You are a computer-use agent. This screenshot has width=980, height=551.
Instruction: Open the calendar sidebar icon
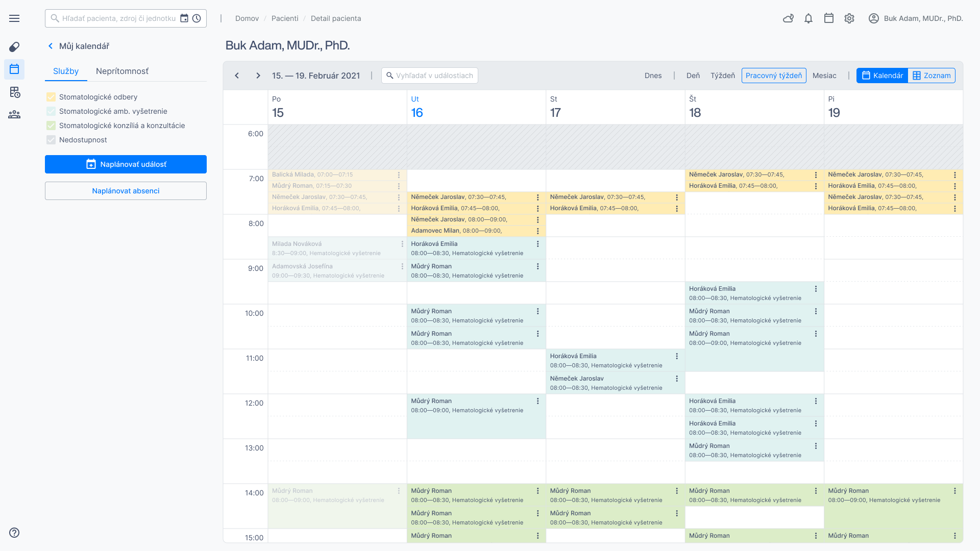[14, 69]
